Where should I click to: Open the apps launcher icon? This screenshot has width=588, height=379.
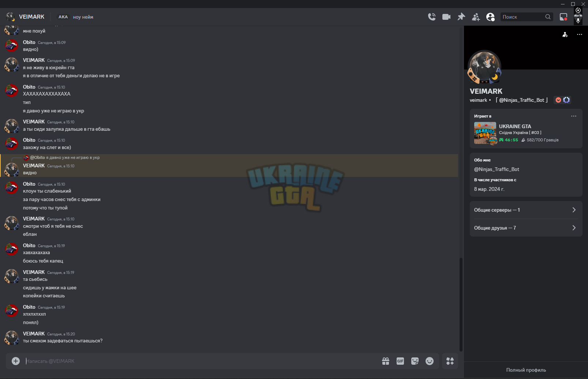click(450, 361)
